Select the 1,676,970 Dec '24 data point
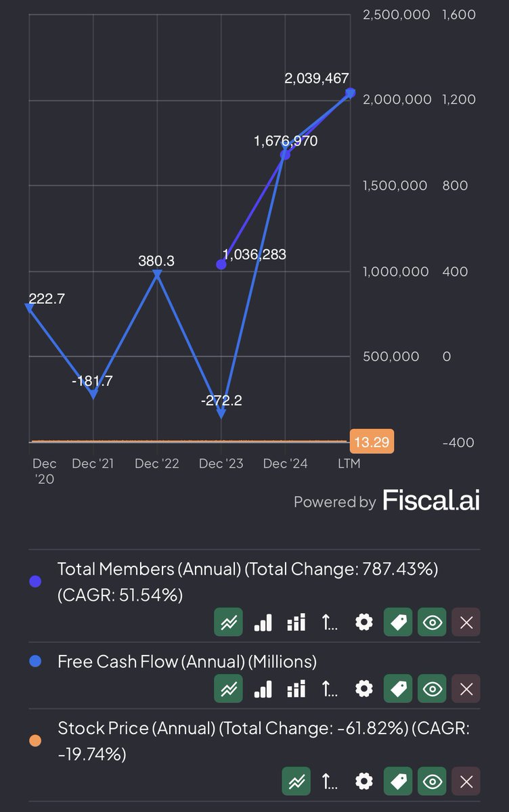The height and width of the screenshot is (812, 509). 285,154
